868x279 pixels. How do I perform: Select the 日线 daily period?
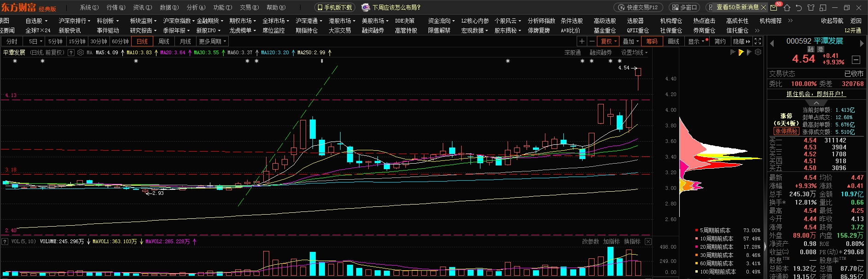(142, 41)
